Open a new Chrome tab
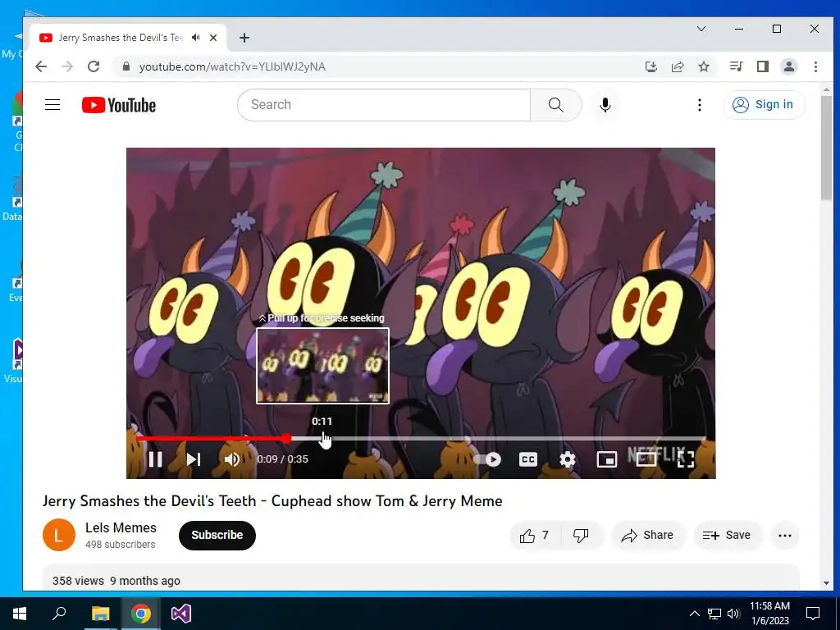This screenshot has width=840, height=630. pos(244,38)
